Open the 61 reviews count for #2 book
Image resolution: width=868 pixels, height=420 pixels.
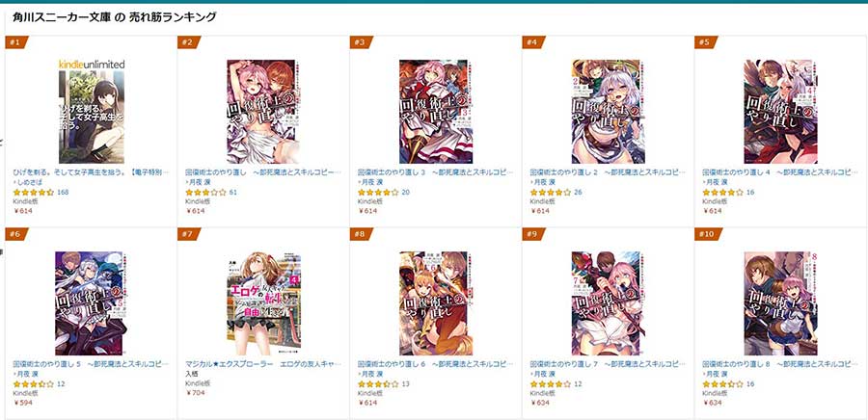233,193
